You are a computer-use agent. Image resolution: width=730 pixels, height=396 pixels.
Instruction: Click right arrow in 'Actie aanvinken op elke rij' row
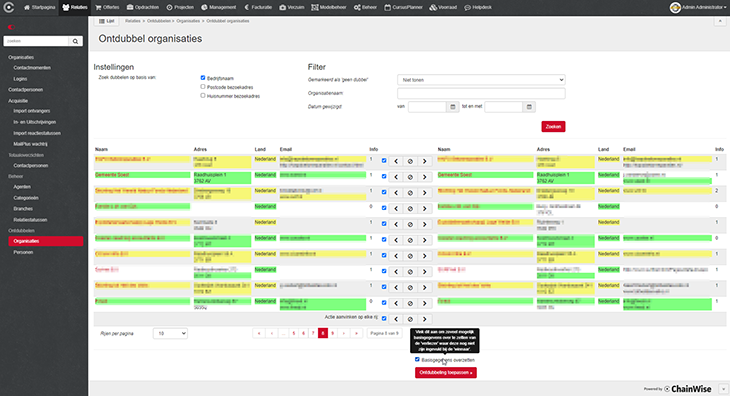click(425, 319)
